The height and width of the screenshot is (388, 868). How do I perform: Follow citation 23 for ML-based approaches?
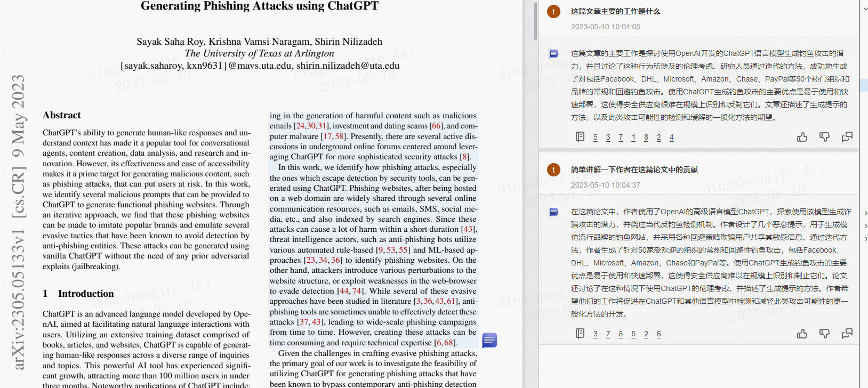tap(311, 260)
